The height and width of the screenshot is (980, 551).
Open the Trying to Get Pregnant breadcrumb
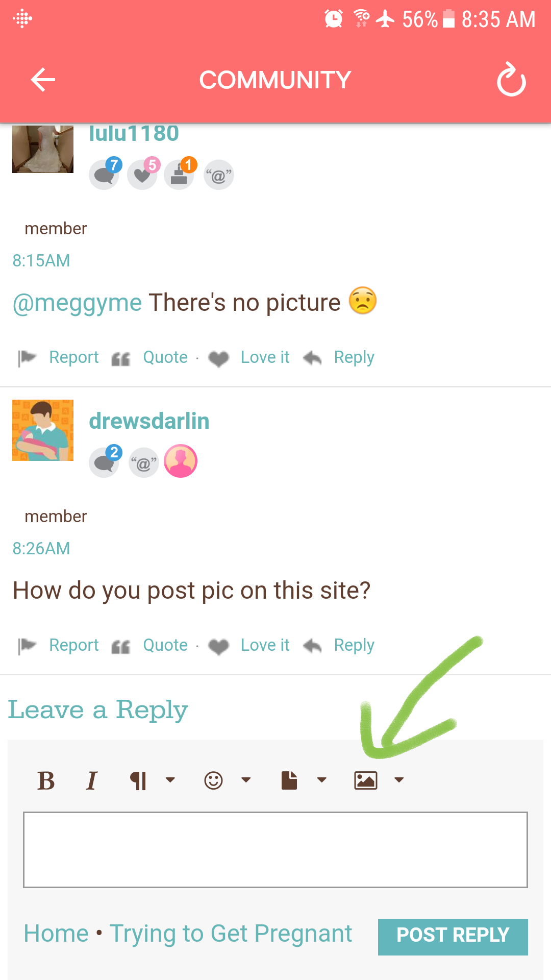[x=231, y=934]
